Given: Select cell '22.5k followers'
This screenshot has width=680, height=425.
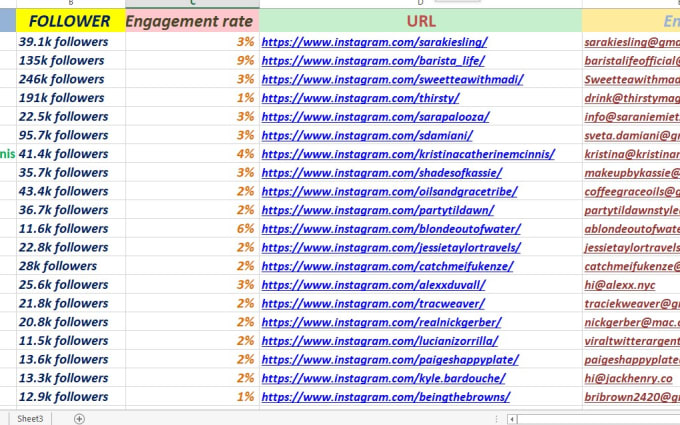Looking at the screenshot, I should pos(71,116).
